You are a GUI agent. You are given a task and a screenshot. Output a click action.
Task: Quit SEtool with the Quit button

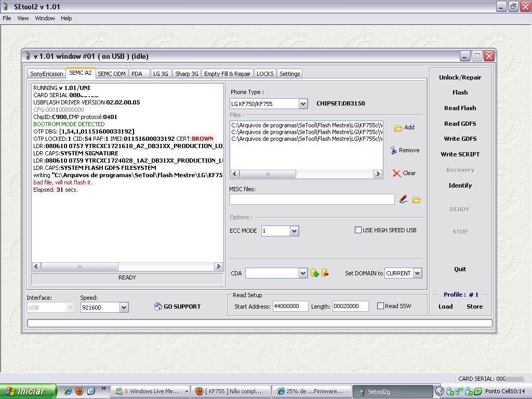pos(460,269)
